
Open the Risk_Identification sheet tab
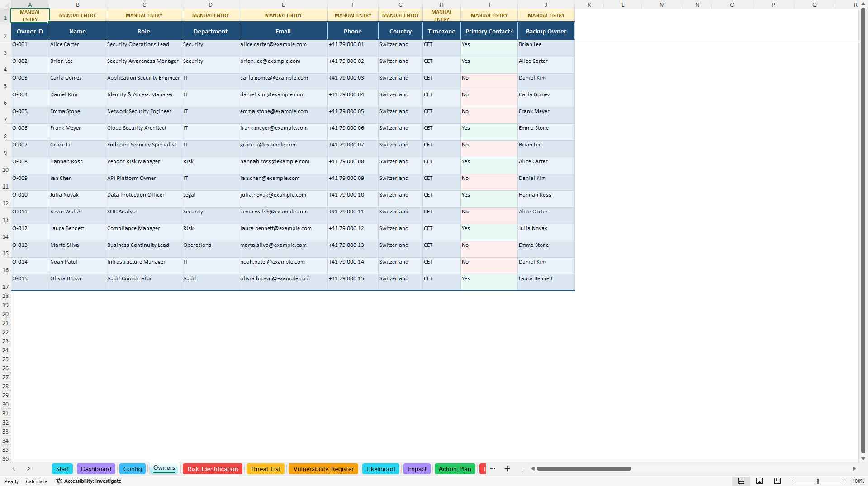click(213, 469)
